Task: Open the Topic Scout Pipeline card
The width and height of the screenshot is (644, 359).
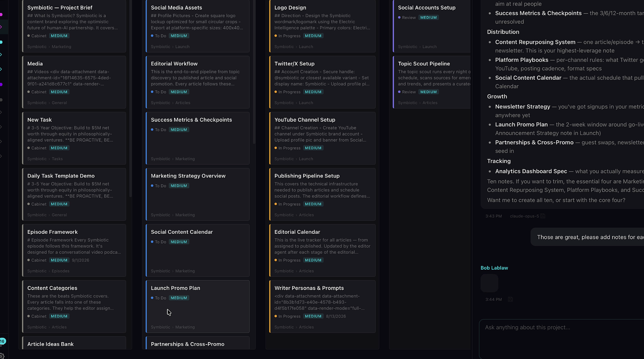Action: pyautogui.click(x=431, y=82)
